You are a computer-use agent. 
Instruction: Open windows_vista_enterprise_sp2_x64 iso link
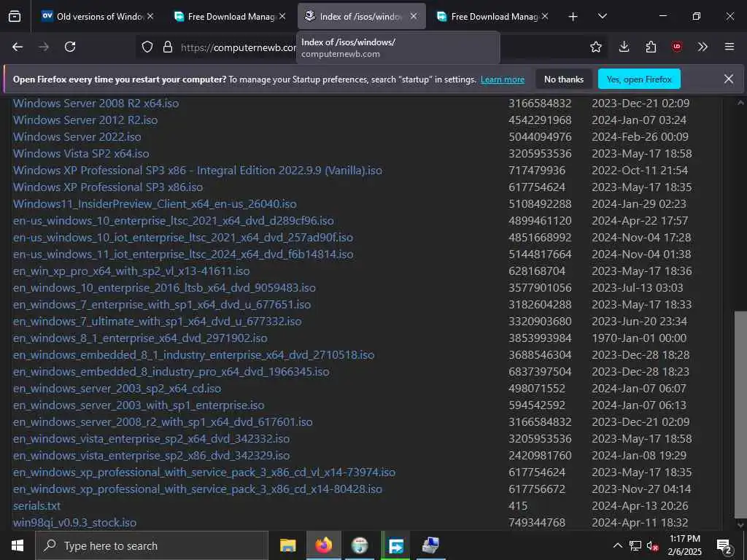pos(151,438)
